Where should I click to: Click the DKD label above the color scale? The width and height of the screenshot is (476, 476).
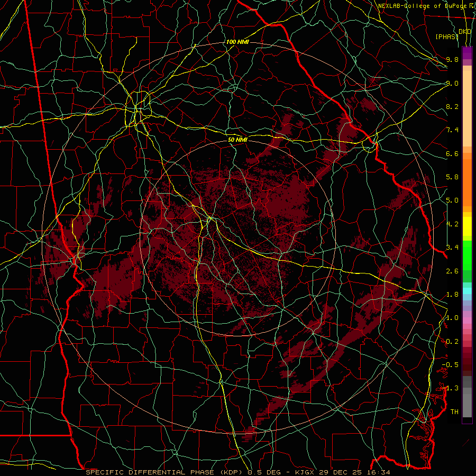(464, 32)
